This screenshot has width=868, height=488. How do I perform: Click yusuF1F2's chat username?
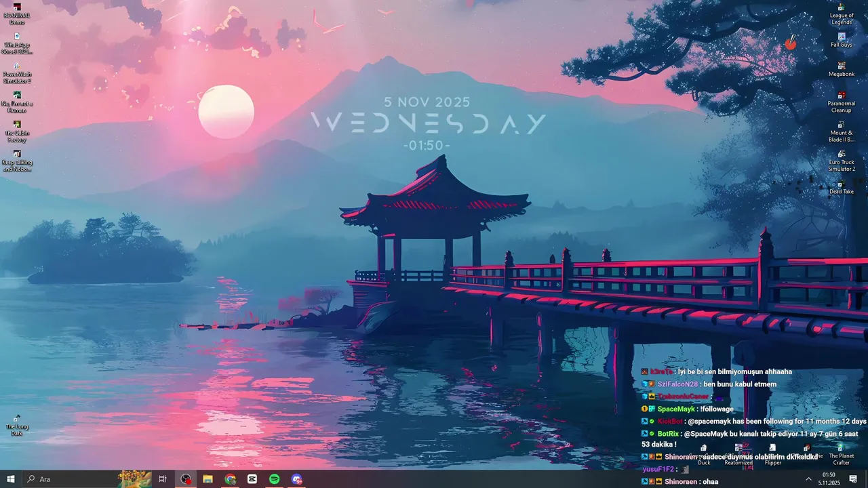[x=658, y=469]
